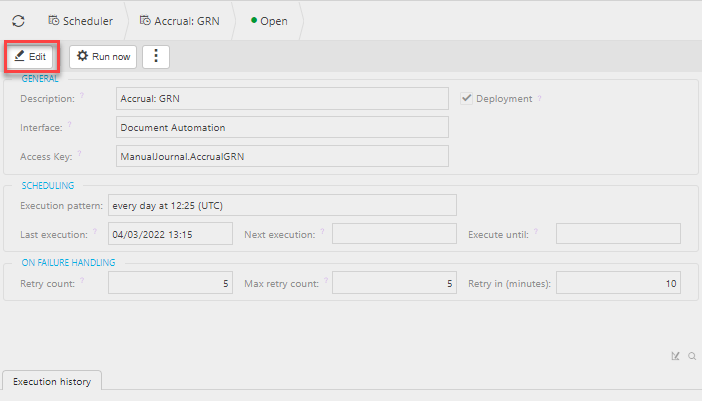Click the Run now button
The height and width of the screenshot is (401, 702).
click(103, 57)
